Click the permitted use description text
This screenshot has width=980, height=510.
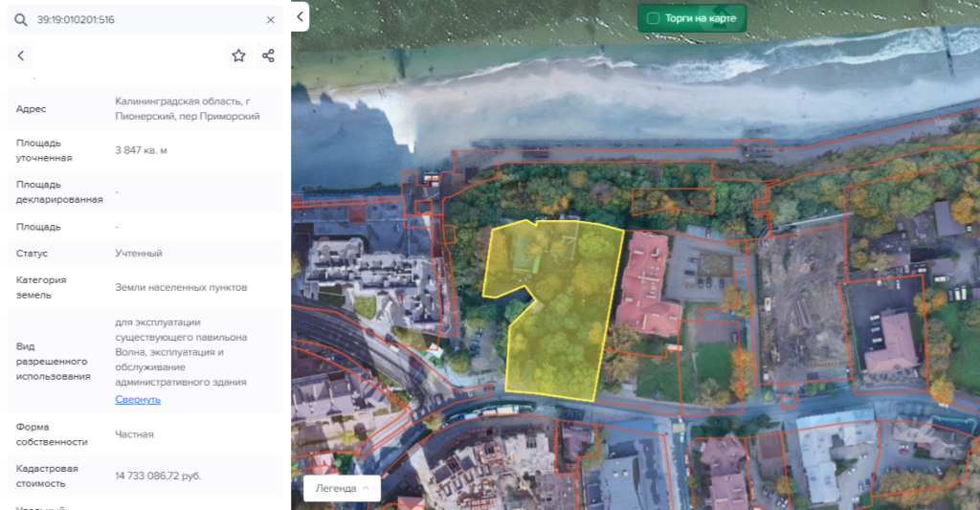click(x=181, y=351)
